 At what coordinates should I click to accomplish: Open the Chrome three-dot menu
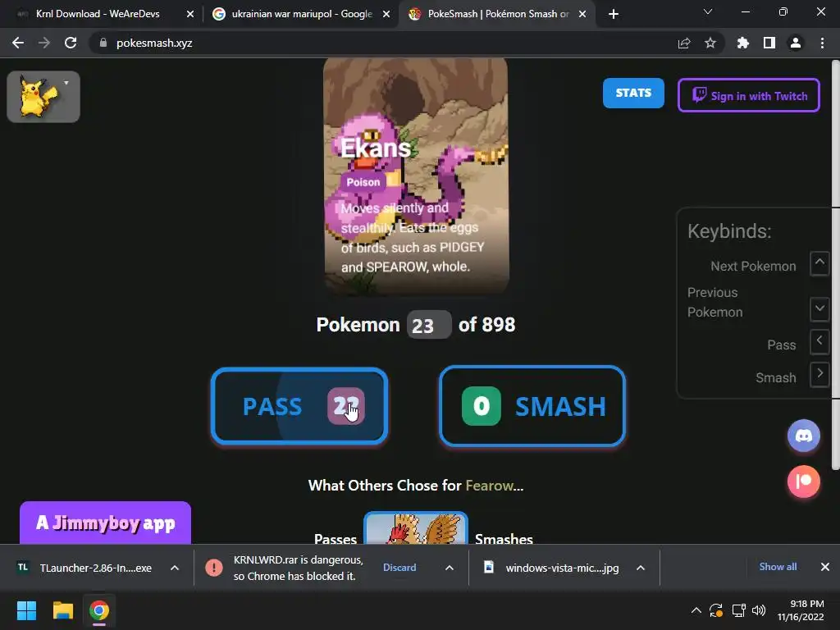pyautogui.click(x=822, y=43)
